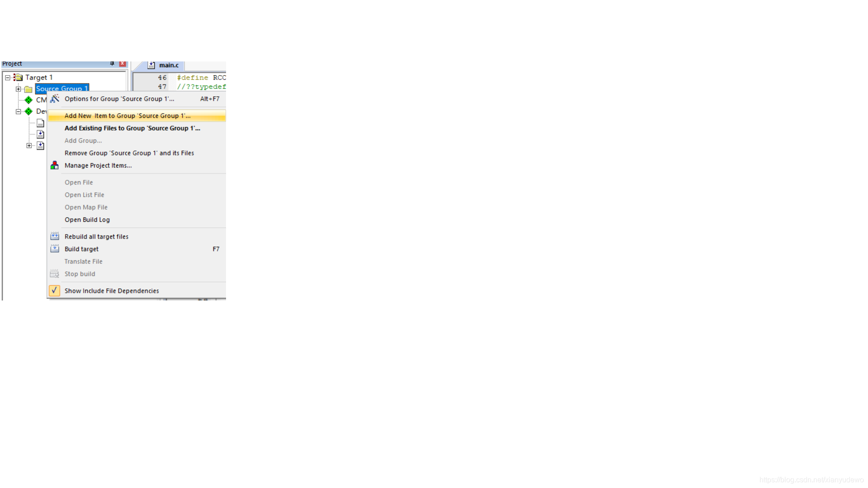Click Open Build Log option
Image resolution: width=868 pixels, height=488 pixels.
pyautogui.click(x=87, y=219)
